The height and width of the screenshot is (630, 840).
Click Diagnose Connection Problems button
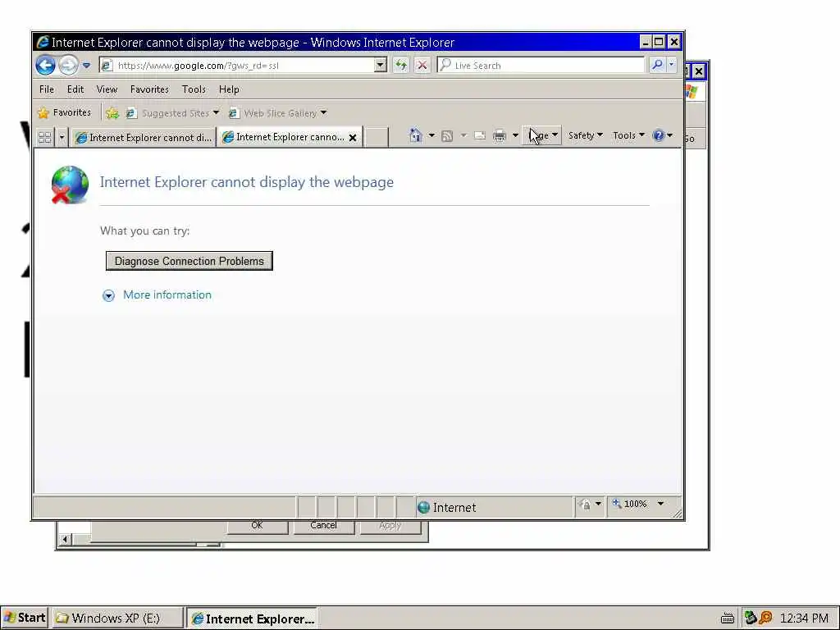click(x=189, y=261)
